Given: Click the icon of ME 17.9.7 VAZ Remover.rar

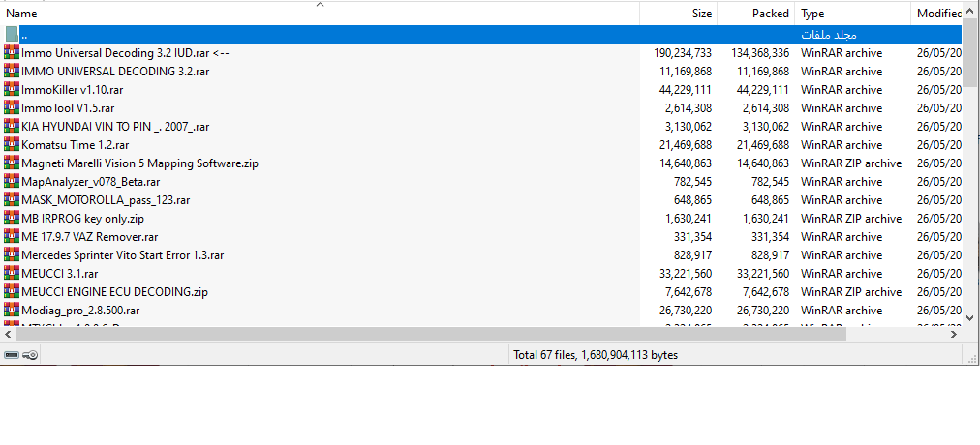Looking at the screenshot, I should click(x=12, y=237).
